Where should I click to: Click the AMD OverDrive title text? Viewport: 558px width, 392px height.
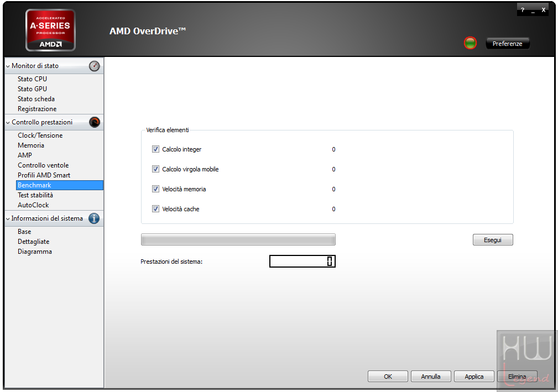coord(148,31)
